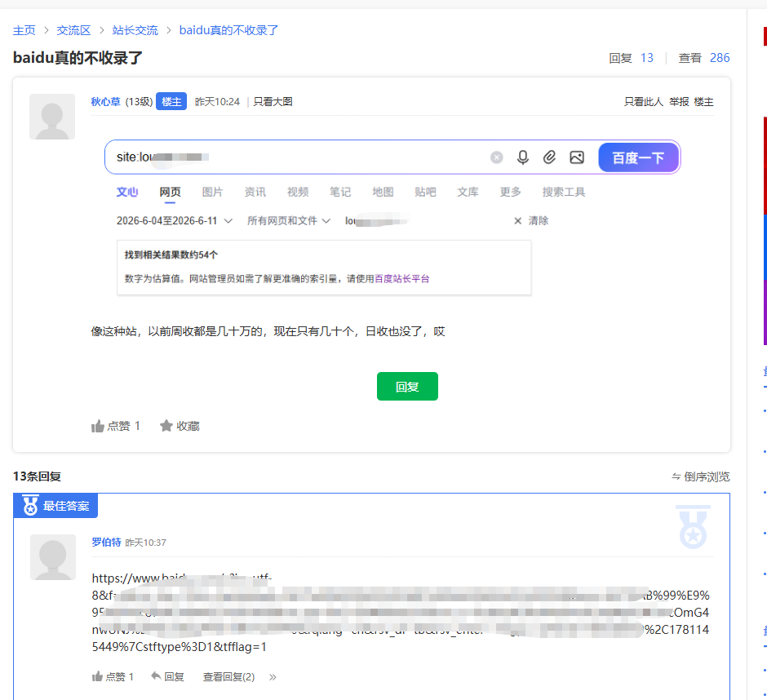The width and height of the screenshot is (767, 700).
Task: Like the main post, 点赞 1 beside 收藏
Action: pyautogui.click(x=116, y=426)
